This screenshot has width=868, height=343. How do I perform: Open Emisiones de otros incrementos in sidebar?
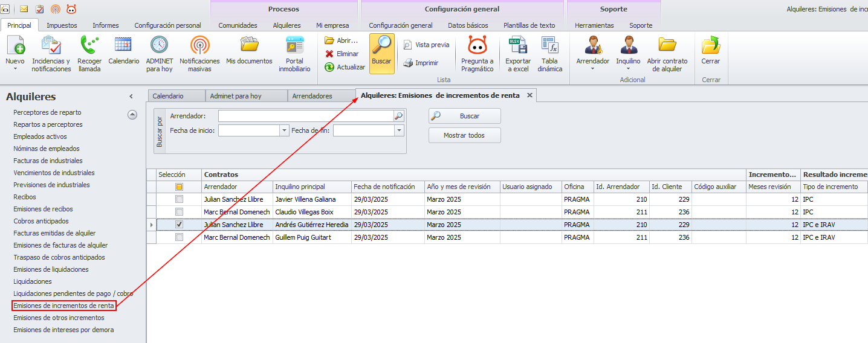[x=59, y=318]
